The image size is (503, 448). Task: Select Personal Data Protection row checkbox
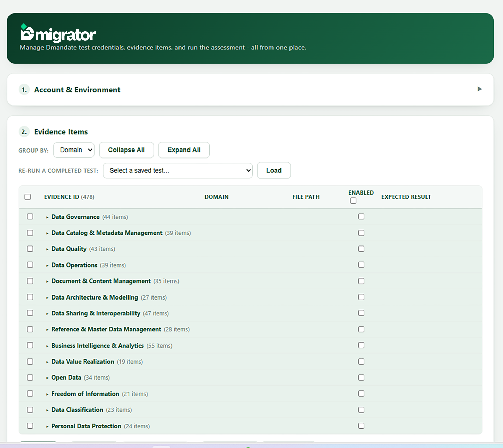30,426
